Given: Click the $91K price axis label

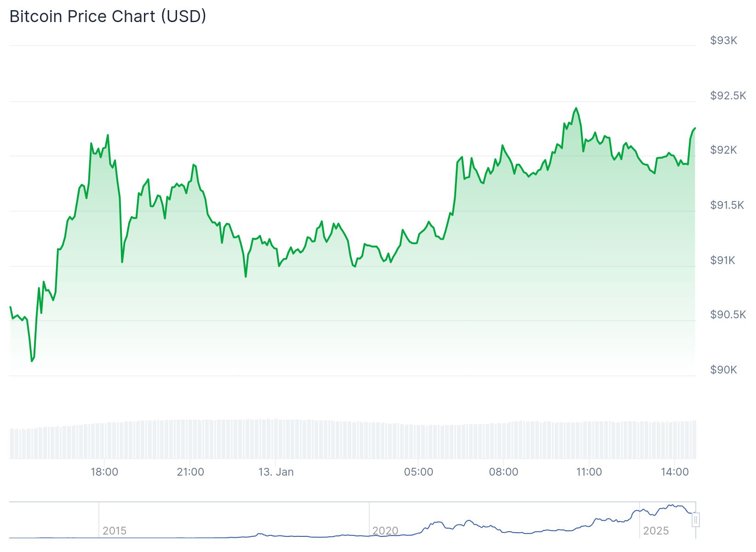Looking at the screenshot, I should click(723, 260).
